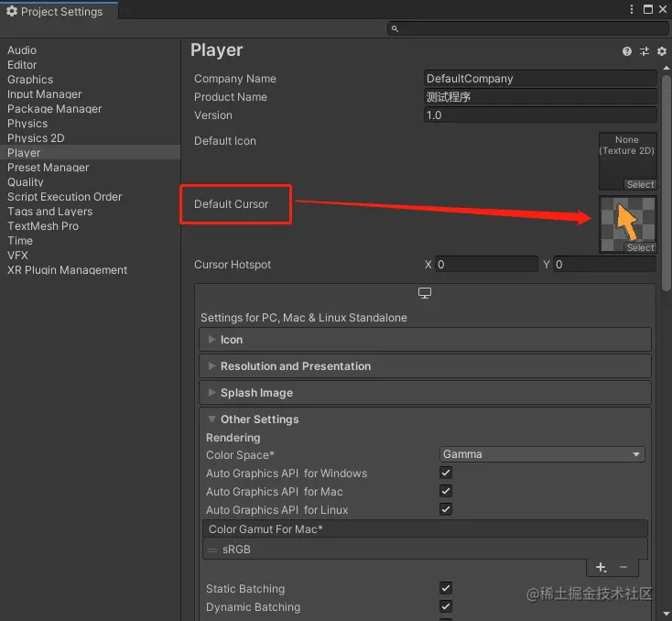This screenshot has height=621, width=672.
Task: Expand Resolution and Presentation section
Action: (x=425, y=366)
